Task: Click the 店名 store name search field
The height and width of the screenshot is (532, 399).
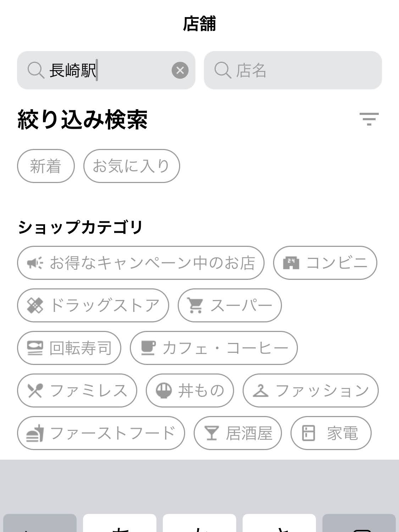Action: pyautogui.click(x=293, y=70)
